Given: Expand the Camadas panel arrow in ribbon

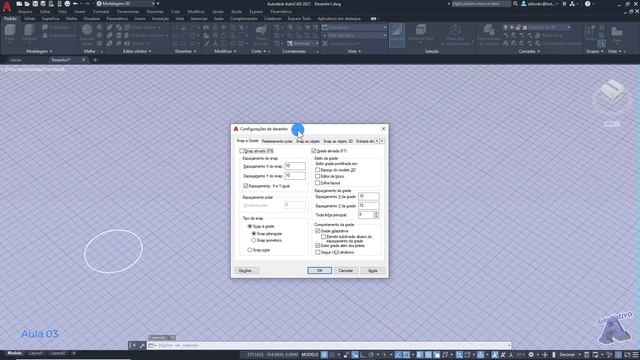Looking at the screenshot, I should tap(539, 51).
